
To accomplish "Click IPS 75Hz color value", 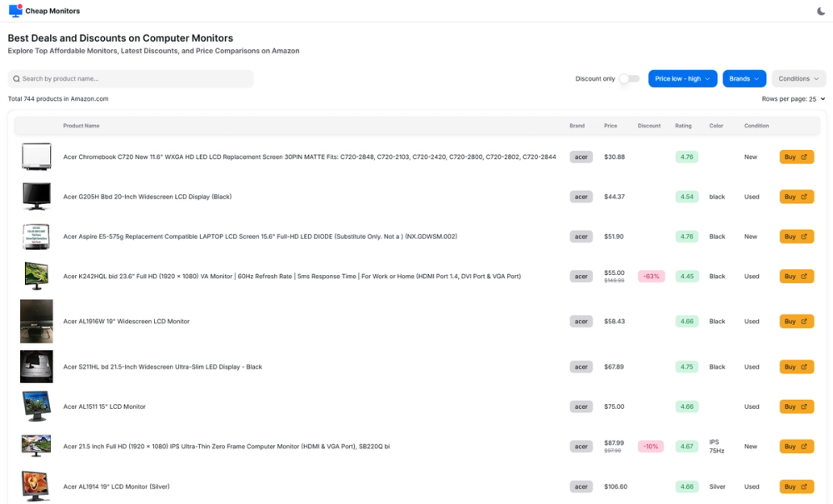I will [716, 447].
